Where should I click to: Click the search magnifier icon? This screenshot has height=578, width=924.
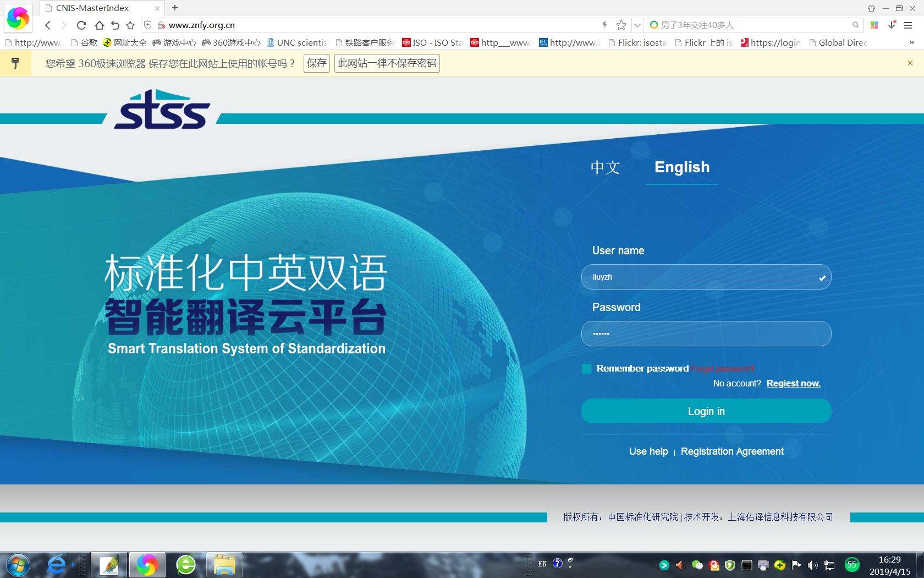pos(855,25)
